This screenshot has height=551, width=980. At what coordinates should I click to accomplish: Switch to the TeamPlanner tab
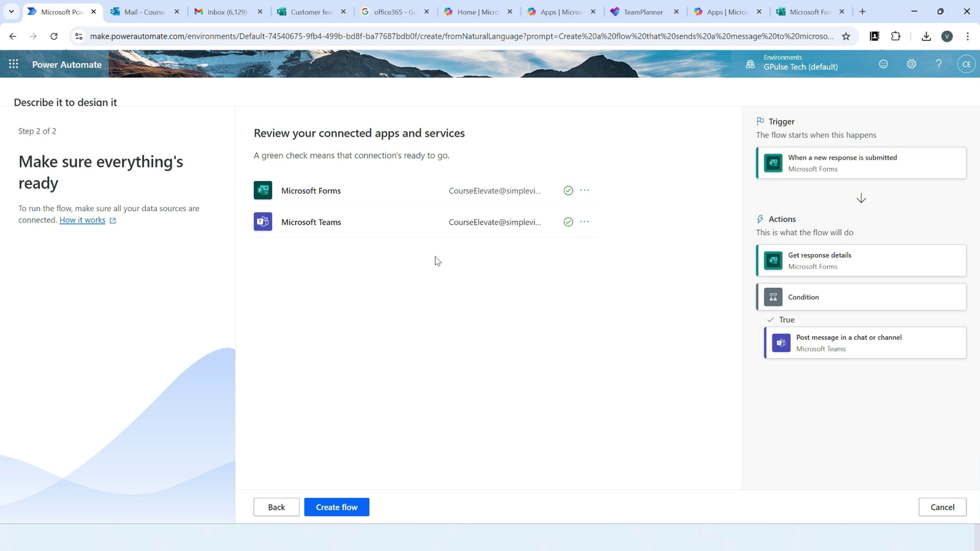point(640,11)
